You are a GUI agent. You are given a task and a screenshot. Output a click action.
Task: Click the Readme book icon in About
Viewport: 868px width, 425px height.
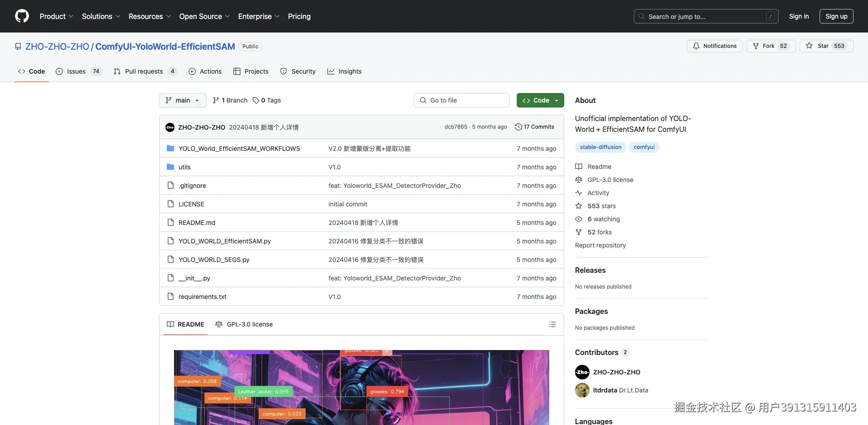579,167
